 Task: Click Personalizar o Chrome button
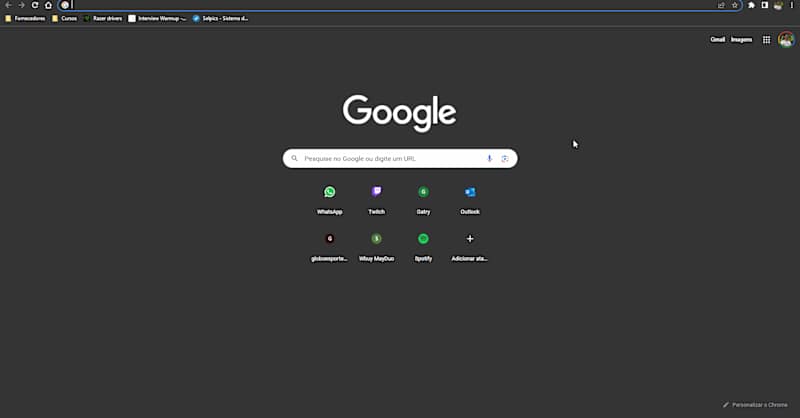755,405
